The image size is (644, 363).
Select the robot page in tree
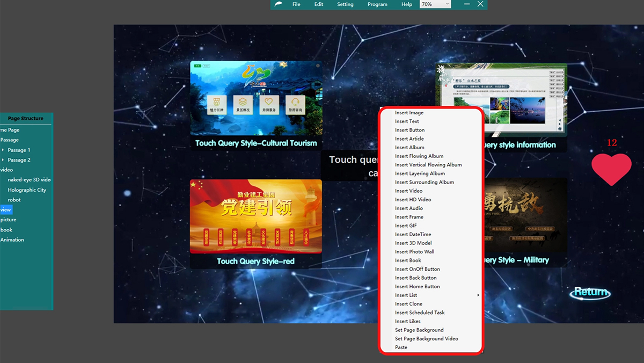pos(14,200)
